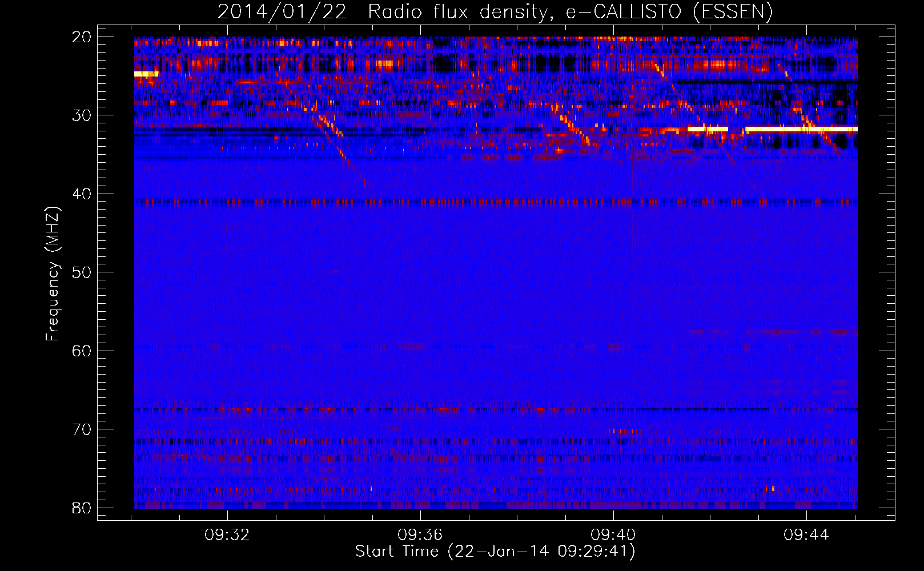Click the bright yellow band near 25 MHz at left
This screenshot has height=571, width=924.
pyautogui.click(x=146, y=74)
